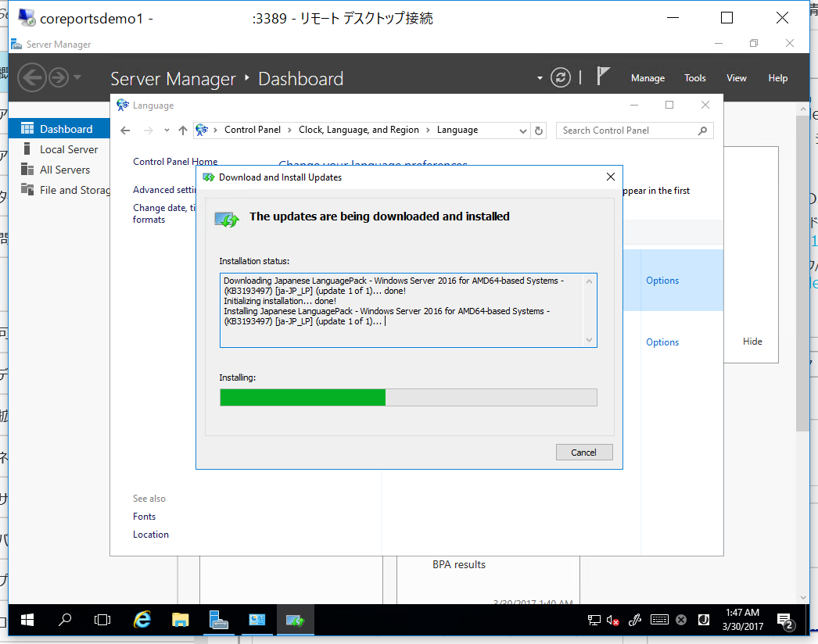Go up one level in Control Panel

click(x=182, y=131)
